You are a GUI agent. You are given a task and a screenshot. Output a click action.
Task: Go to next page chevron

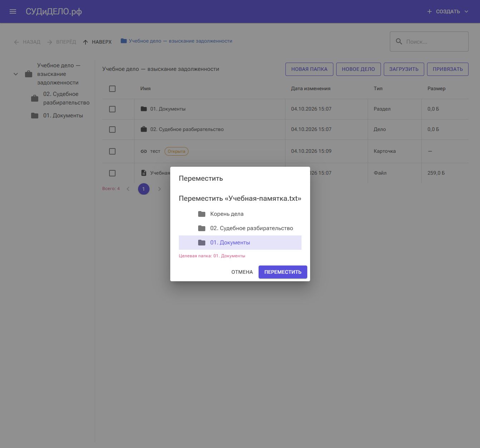tap(160, 189)
